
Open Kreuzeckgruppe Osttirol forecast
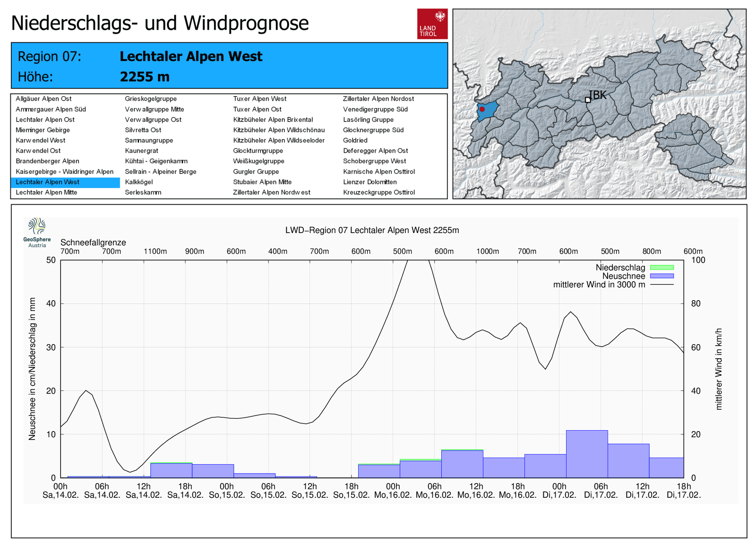(x=378, y=192)
